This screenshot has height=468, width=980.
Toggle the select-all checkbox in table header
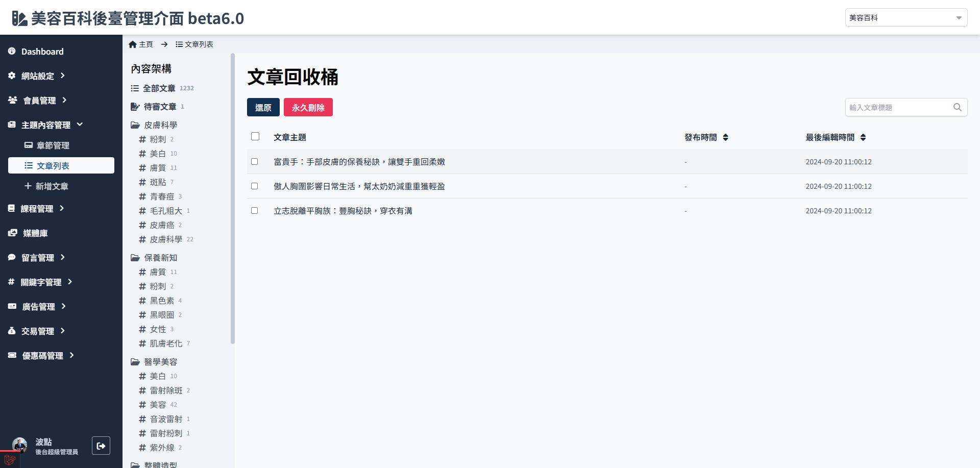pos(255,136)
